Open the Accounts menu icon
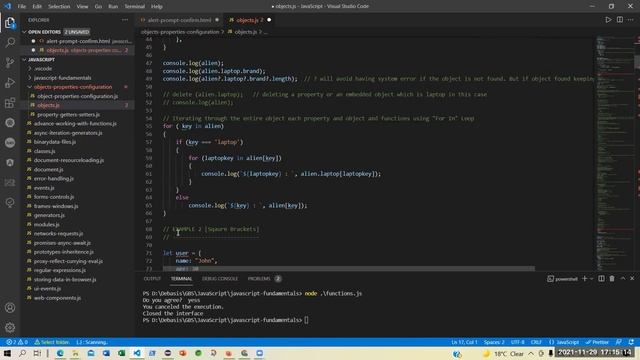Viewport: 640px width, 360px height. coord(10,307)
